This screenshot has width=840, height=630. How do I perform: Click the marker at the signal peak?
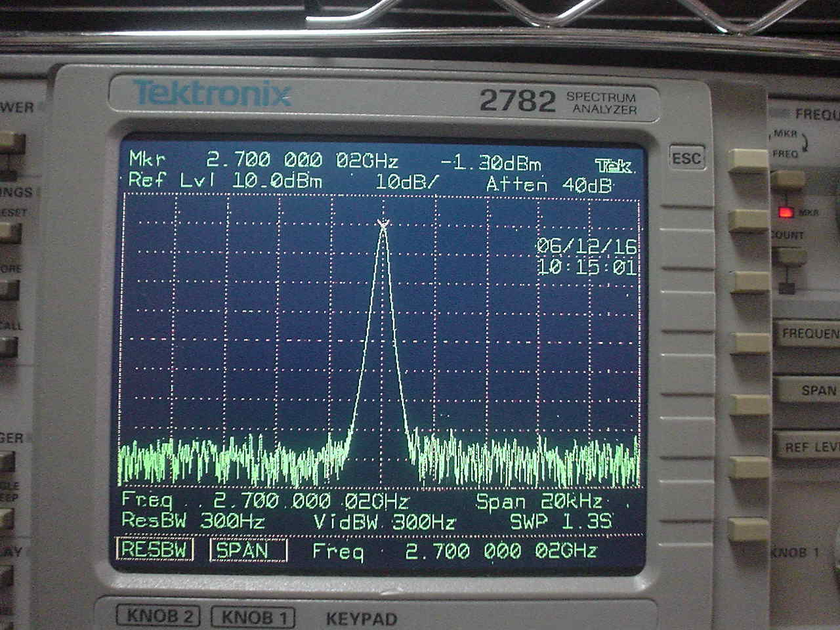point(383,224)
